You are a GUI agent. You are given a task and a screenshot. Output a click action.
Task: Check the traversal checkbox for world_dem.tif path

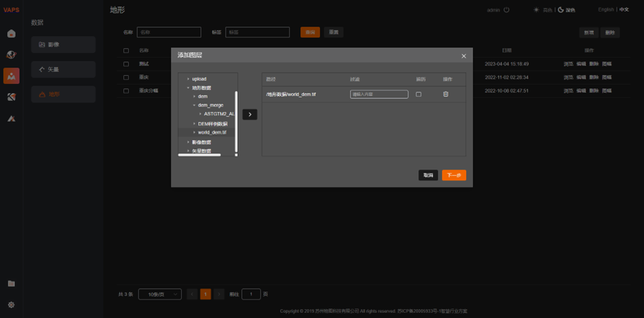click(418, 94)
